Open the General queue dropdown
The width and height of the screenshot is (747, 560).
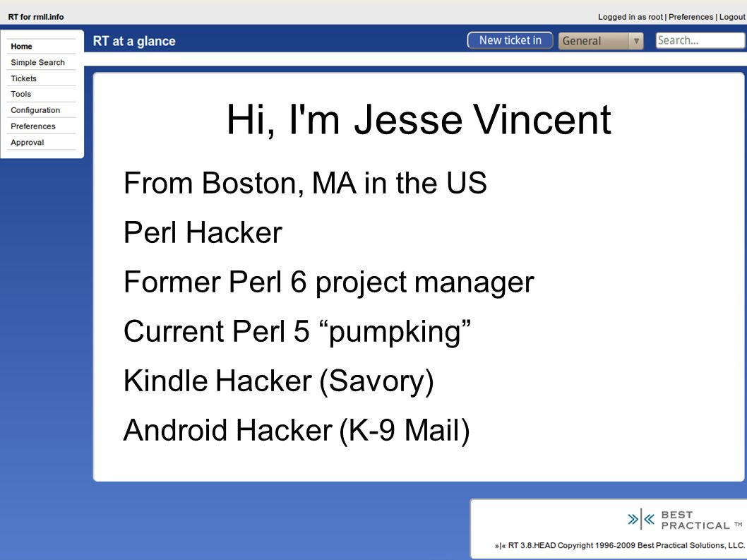pos(601,41)
